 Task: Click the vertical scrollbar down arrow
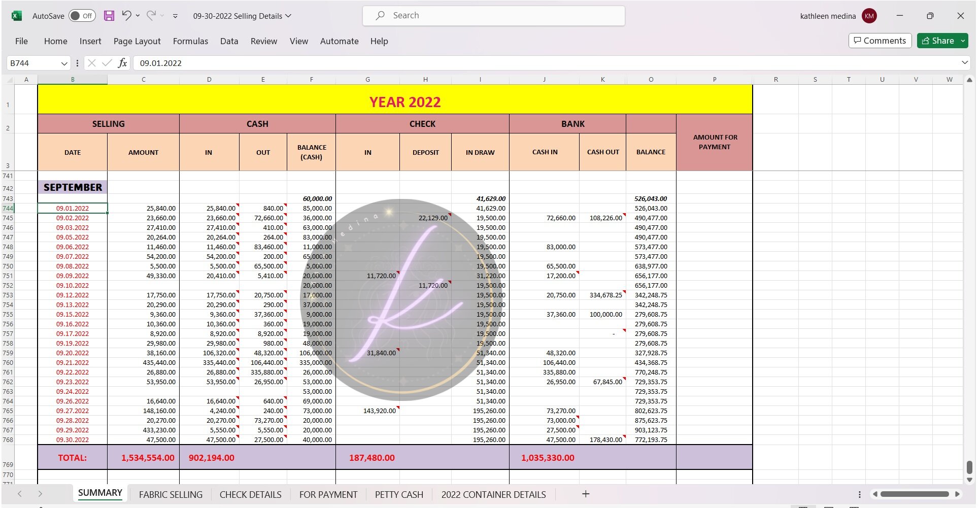[x=969, y=480]
